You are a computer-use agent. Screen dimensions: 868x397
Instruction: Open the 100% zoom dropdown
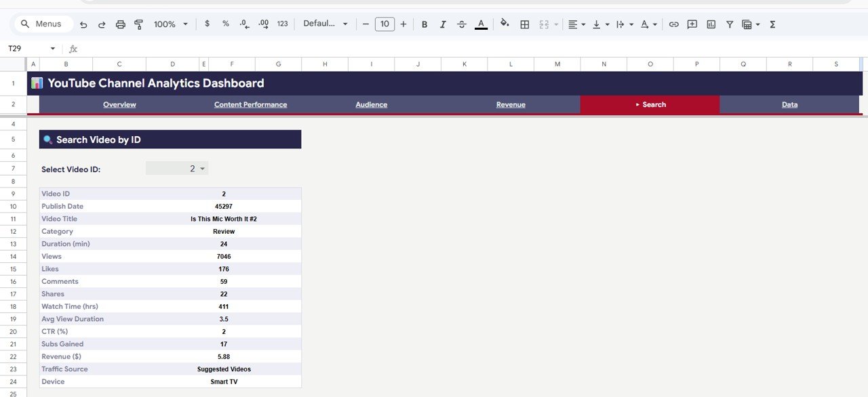171,24
